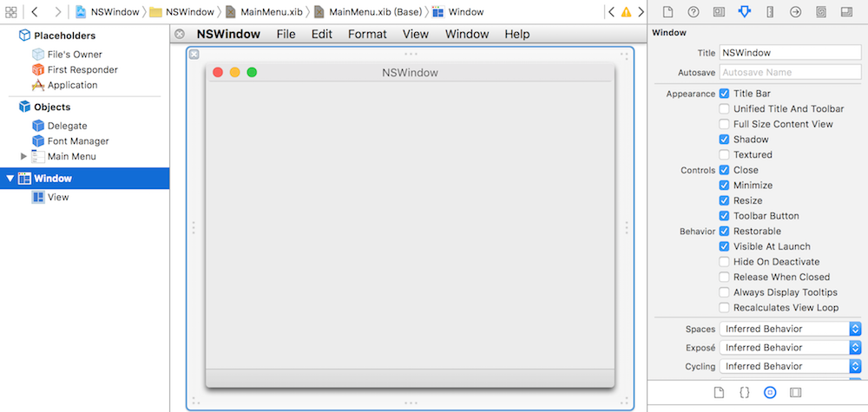Open the Cycling dropdown
Screen dimensions: 868x412
790,366
